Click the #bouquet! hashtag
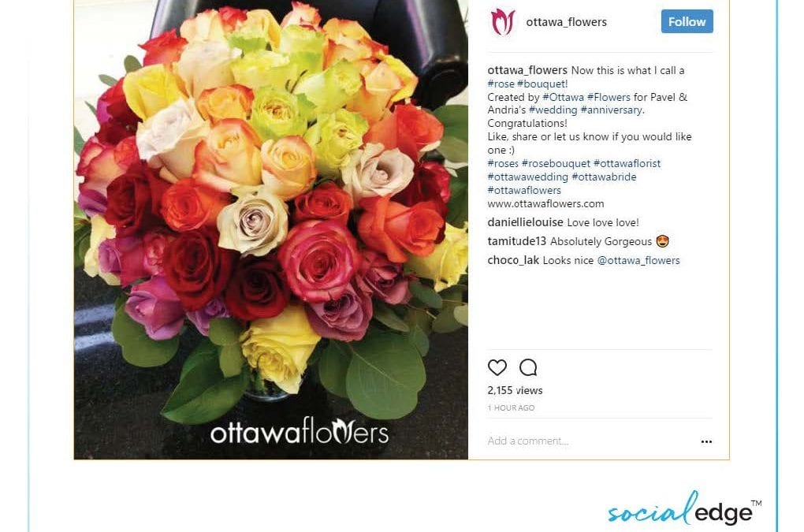Image resolution: width=804 pixels, height=532 pixels. [x=542, y=84]
